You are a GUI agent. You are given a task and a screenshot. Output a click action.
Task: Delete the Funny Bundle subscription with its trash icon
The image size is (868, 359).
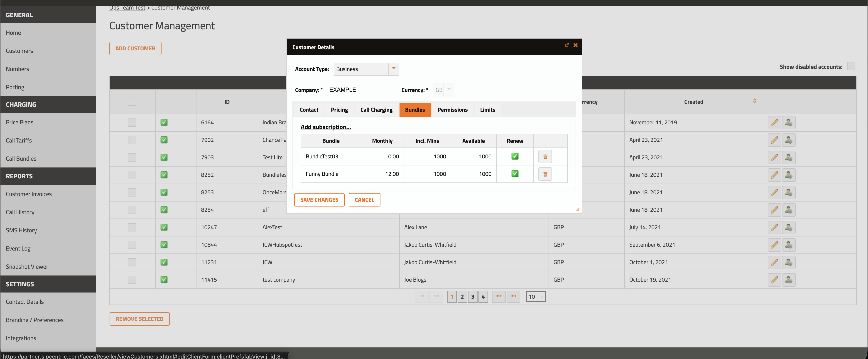[x=545, y=174]
